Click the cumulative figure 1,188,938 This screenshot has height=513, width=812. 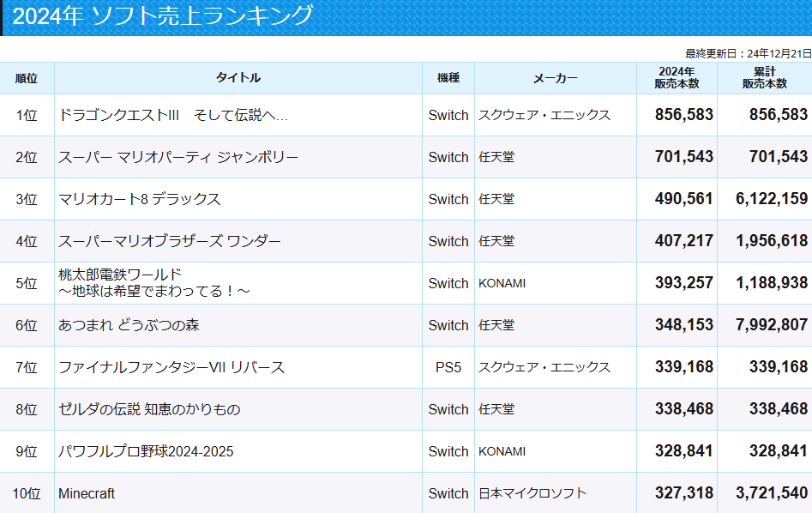pos(772,282)
